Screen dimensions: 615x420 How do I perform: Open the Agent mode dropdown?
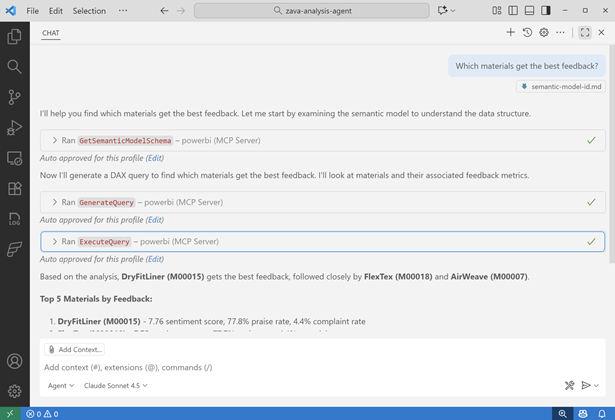(x=60, y=385)
